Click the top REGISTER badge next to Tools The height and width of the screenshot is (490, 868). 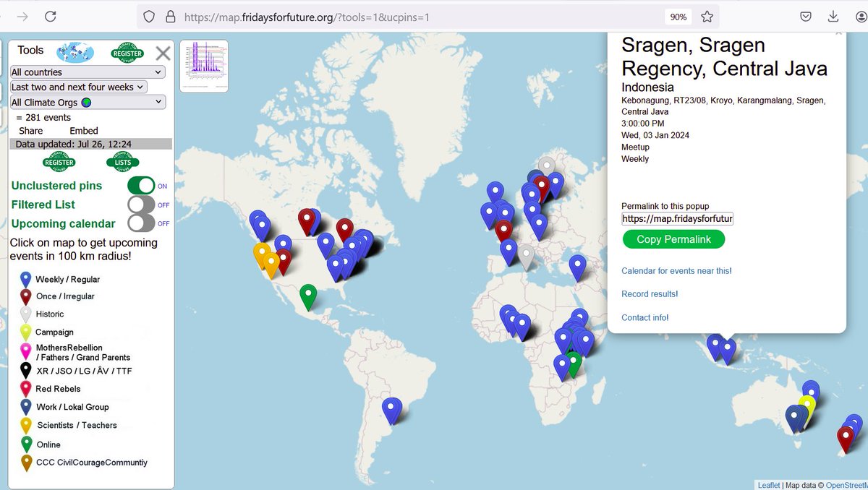[x=127, y=53]
